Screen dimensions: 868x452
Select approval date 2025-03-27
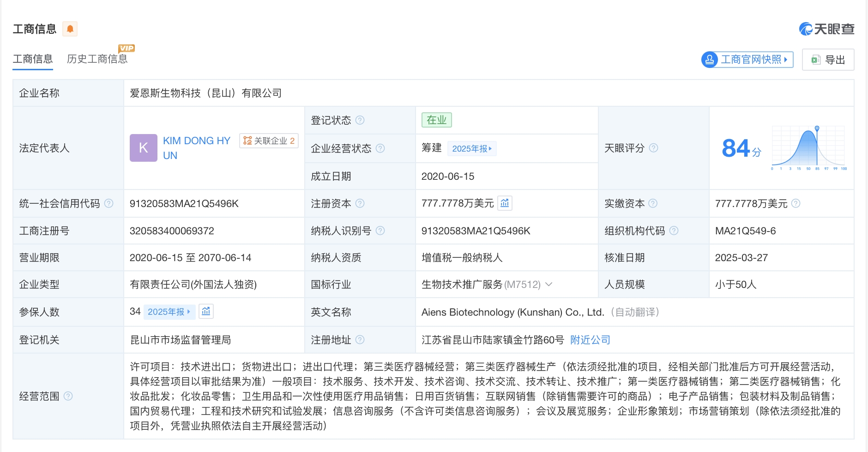click(x=741, y=258)
